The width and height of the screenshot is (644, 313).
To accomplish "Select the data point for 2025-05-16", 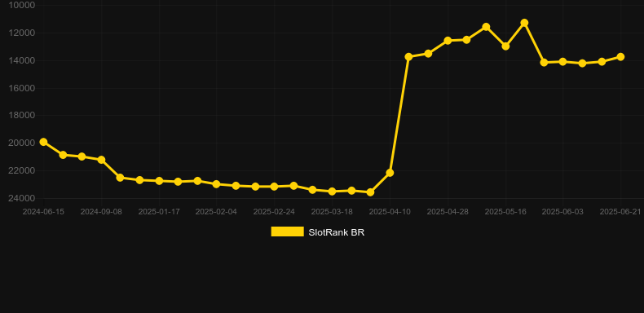I will 505,46.
